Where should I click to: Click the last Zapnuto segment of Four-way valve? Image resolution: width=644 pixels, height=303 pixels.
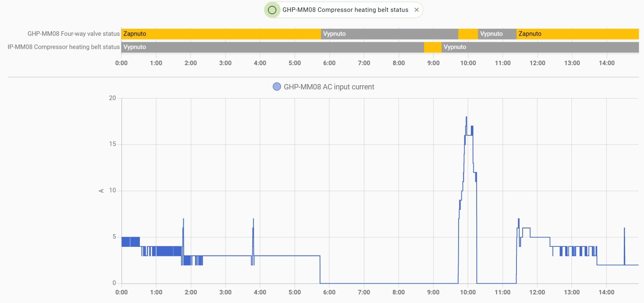coord(577,34)
